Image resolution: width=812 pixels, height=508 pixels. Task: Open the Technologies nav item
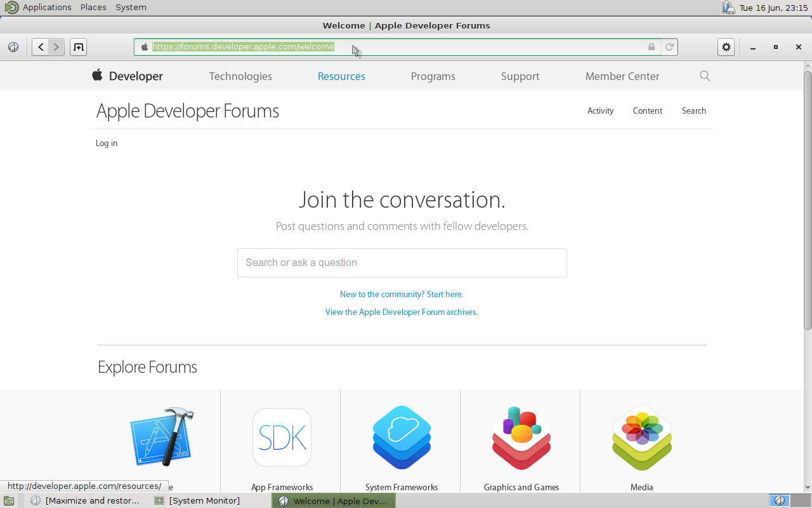(x=240, y=76)
